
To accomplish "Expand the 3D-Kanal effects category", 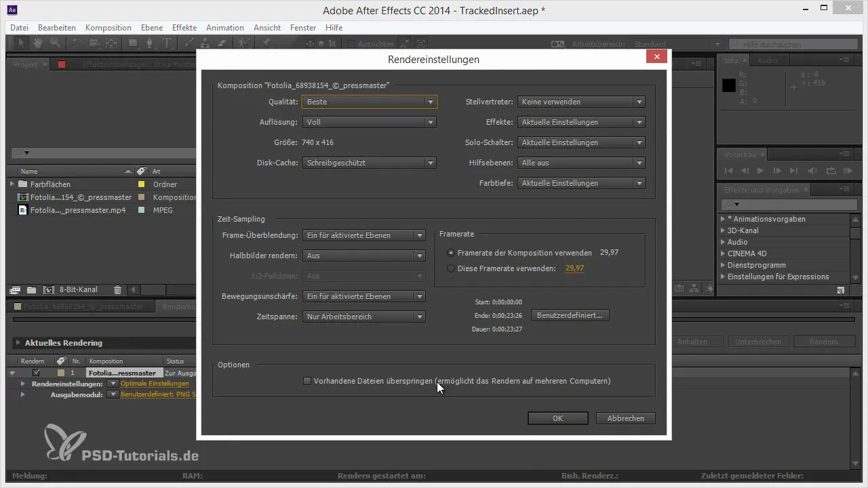I will coord(722,230).
